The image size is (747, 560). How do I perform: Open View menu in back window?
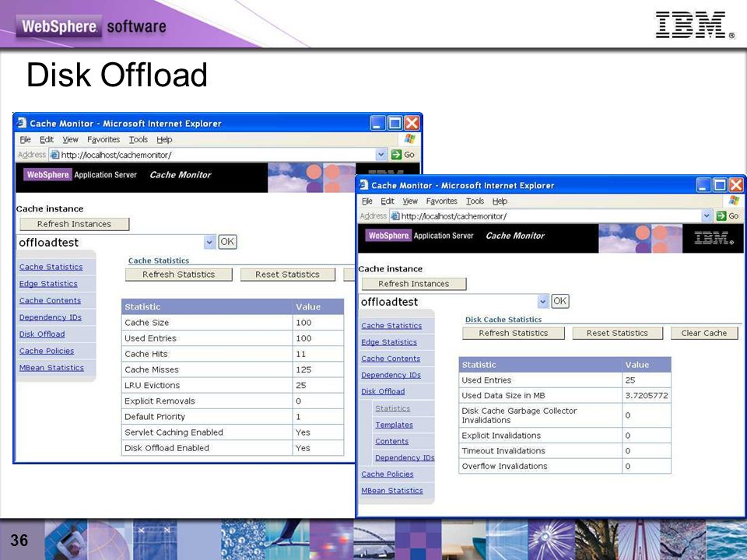[70, 139]
